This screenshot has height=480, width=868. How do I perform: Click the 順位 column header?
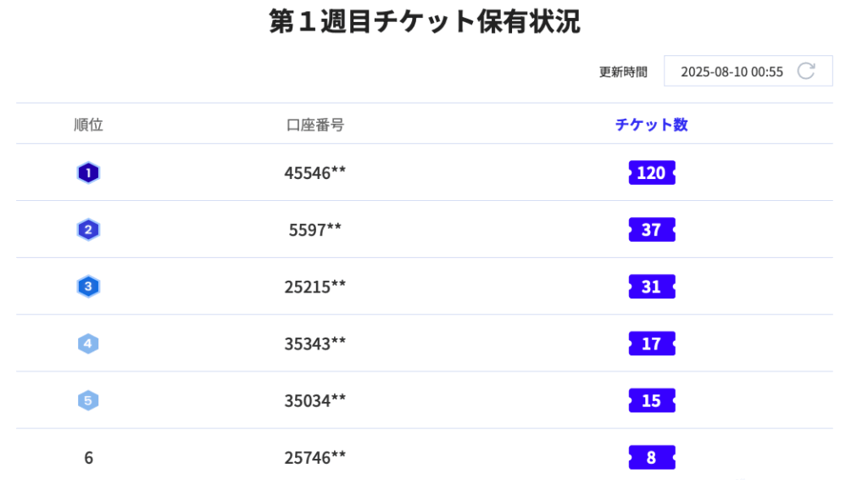pyautogui.click(x=88, y=125)
